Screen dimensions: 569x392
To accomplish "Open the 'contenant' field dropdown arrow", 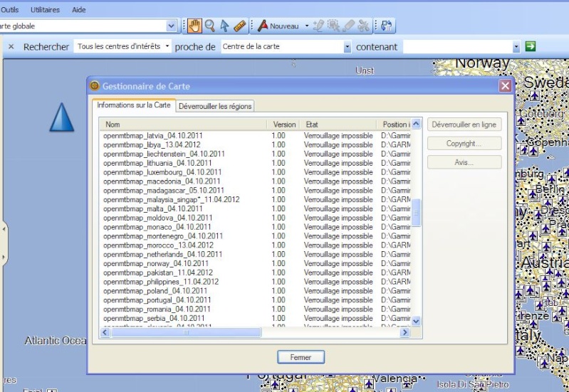I will (x=516, y=46).
